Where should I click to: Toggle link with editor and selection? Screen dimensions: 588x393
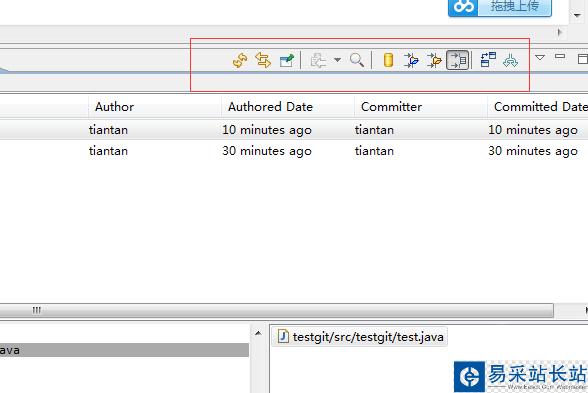coord(263,60)
